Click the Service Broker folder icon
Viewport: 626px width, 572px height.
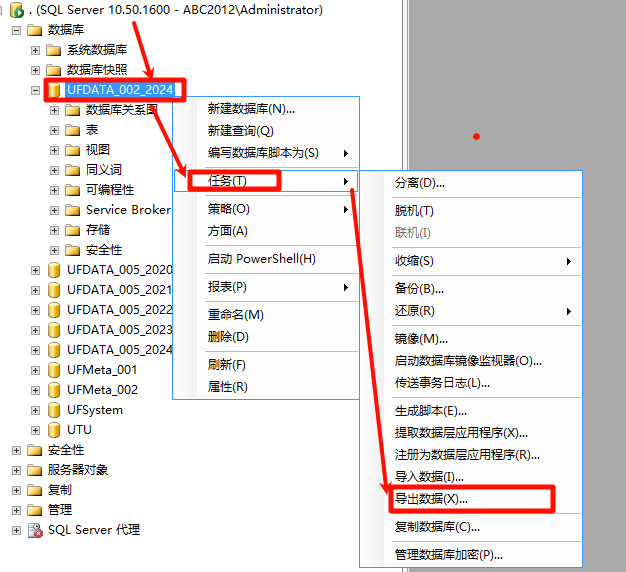[73, 210]
